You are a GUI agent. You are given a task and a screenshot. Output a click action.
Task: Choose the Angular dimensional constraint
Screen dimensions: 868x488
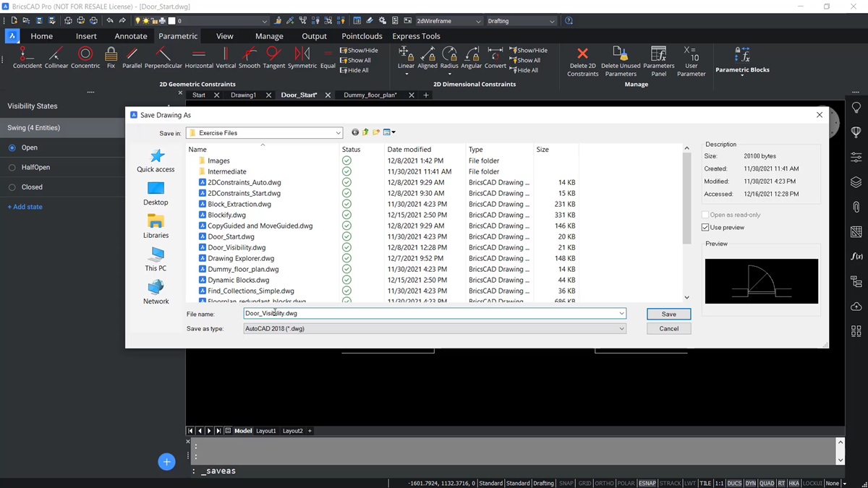[x=472, y=57]
